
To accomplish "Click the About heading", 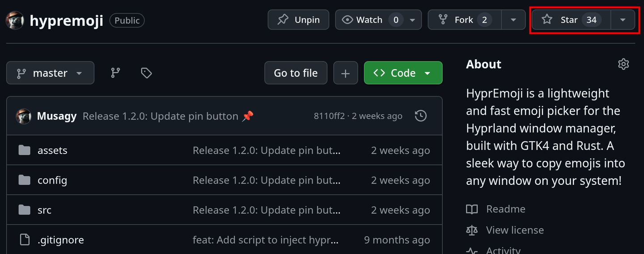I will tap(483, 64).
